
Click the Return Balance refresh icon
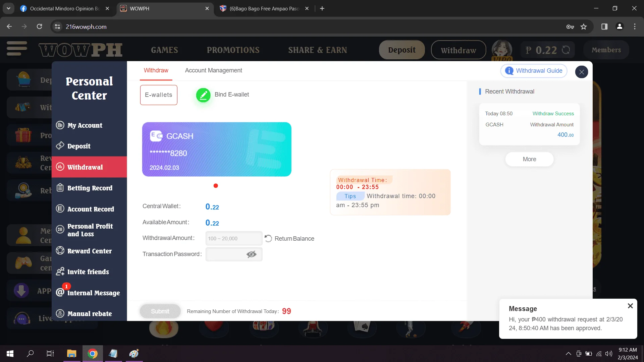click(268, 238)
